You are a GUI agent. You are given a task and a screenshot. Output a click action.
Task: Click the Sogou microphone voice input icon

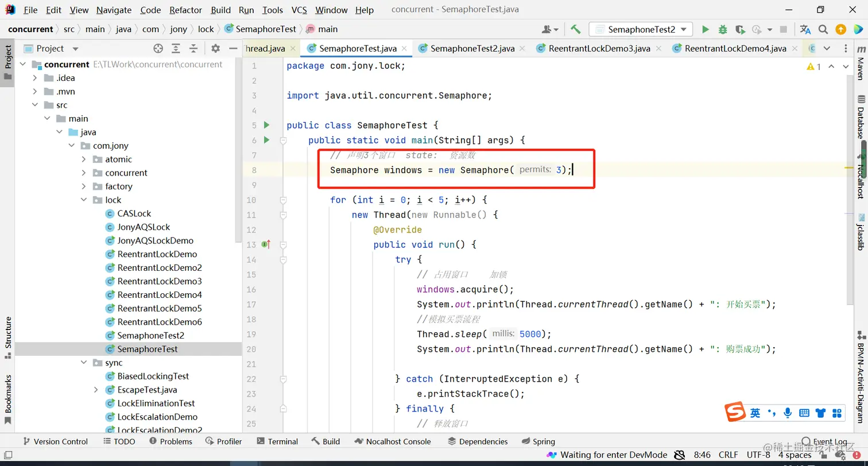pos(788,413)
